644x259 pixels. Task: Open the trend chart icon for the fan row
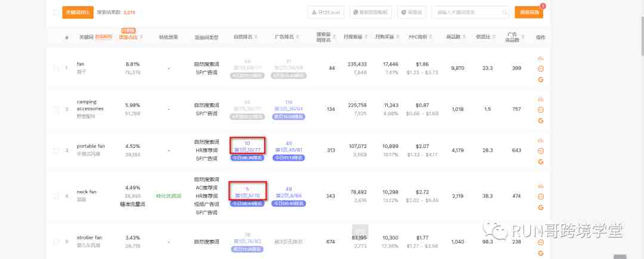(541, 58)
